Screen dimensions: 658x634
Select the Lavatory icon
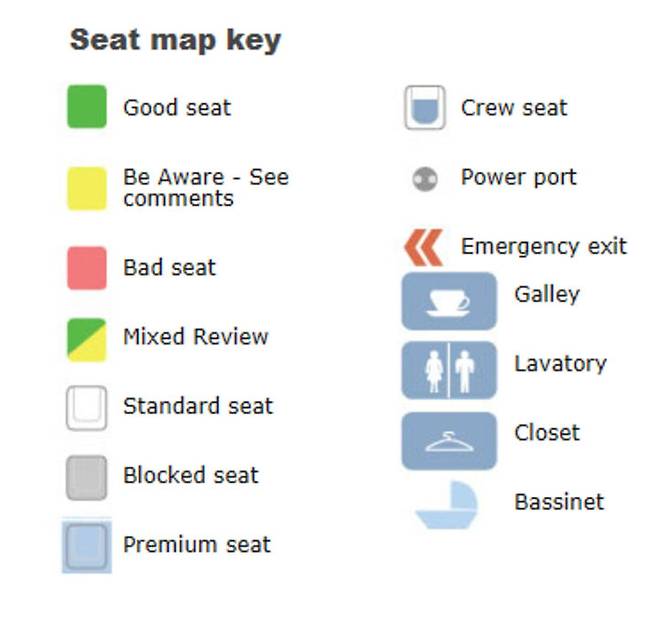point(449,370)
